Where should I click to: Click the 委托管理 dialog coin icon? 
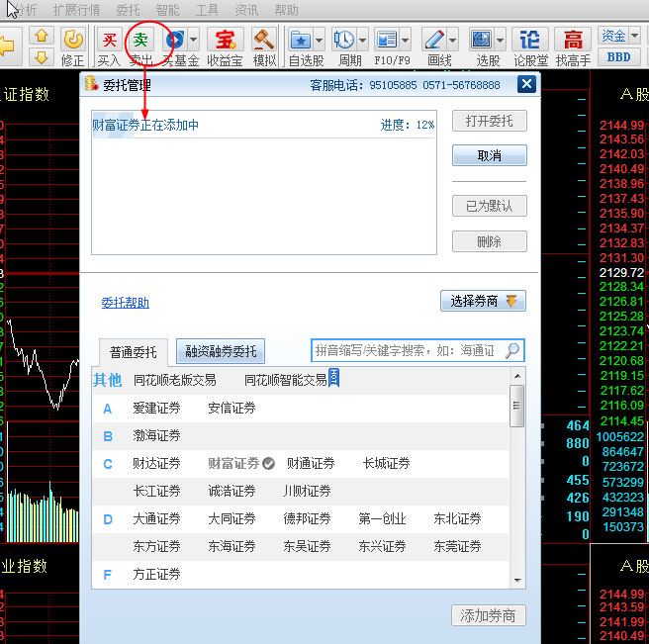91,84
